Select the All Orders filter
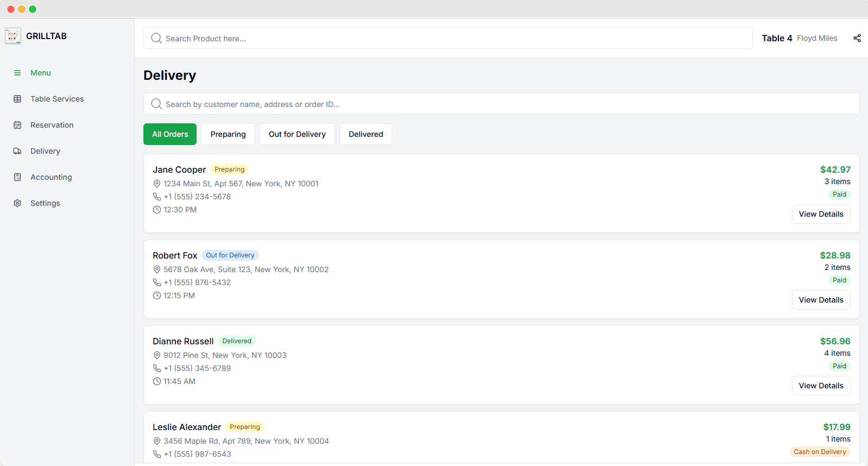868x466 pixels. pos(170,134)
